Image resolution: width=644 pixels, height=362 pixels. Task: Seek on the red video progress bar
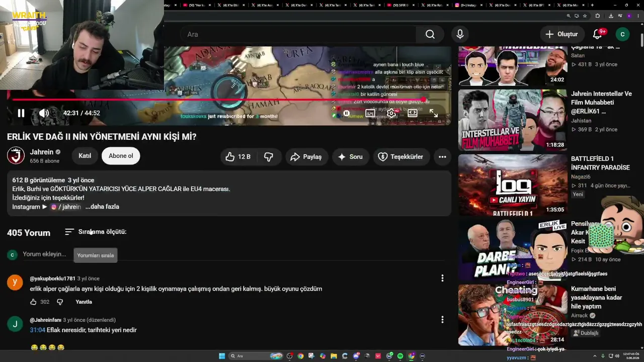coord(229,100)
